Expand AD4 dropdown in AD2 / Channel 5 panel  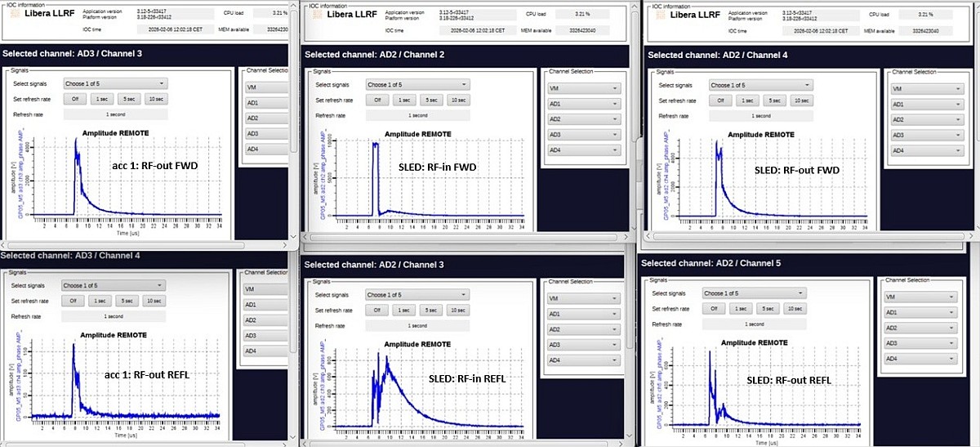pyautogui.click(x=920, y=360)
